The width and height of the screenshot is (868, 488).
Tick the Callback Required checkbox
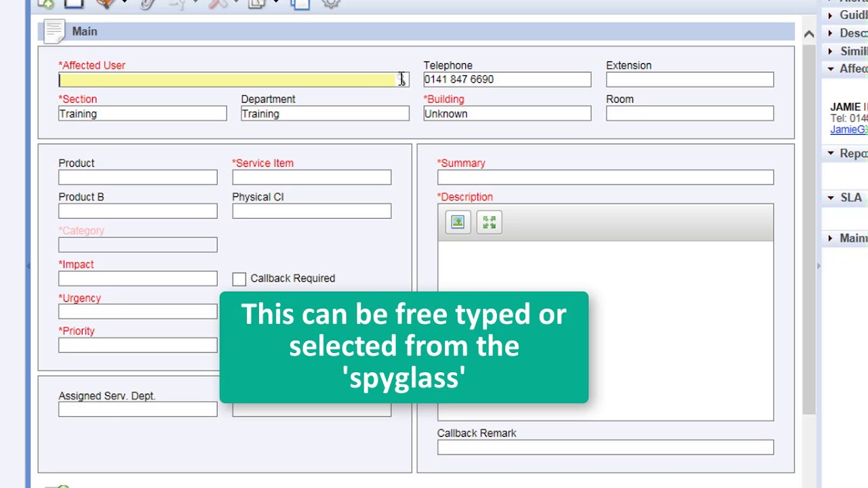coord(239,279)
